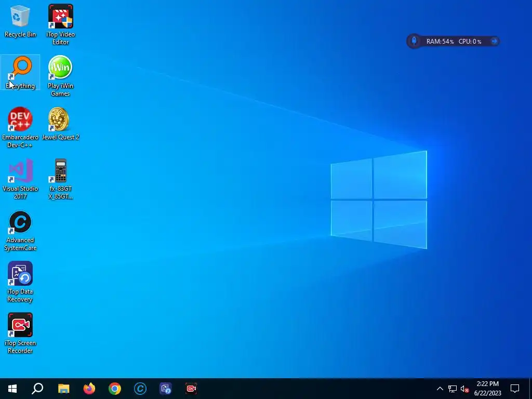532x399 pixels.
Task: Select the iTop Screen Recorder desktop shortcut
Action: (20, 333)
